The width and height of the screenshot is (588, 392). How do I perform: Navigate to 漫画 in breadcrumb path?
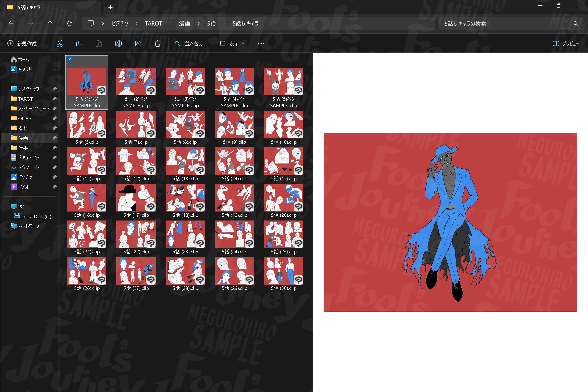pos(185,23)
